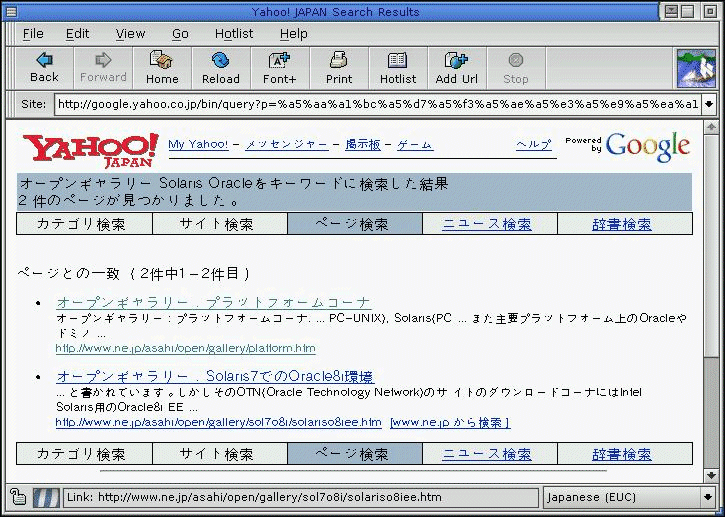The width and height of the screenshot is (725, 517).
Task: Add current page using Add Url icon
Action: click(456, 60)
